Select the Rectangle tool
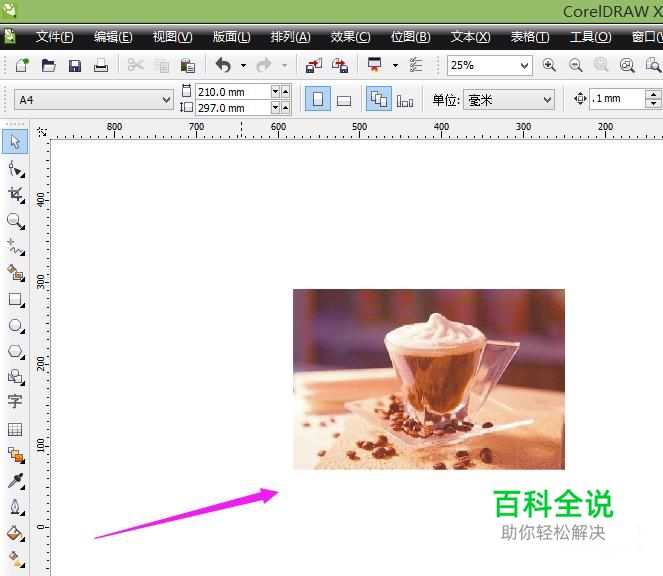663x576 pixels. point(16,299)
